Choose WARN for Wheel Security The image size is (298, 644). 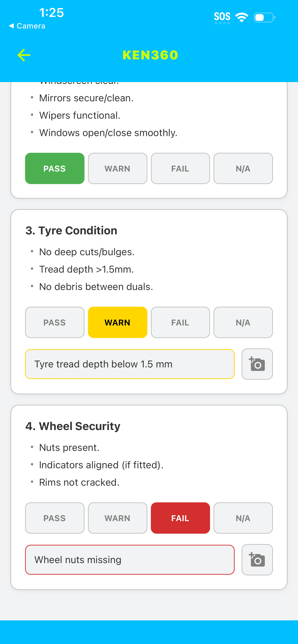[117, 518]
